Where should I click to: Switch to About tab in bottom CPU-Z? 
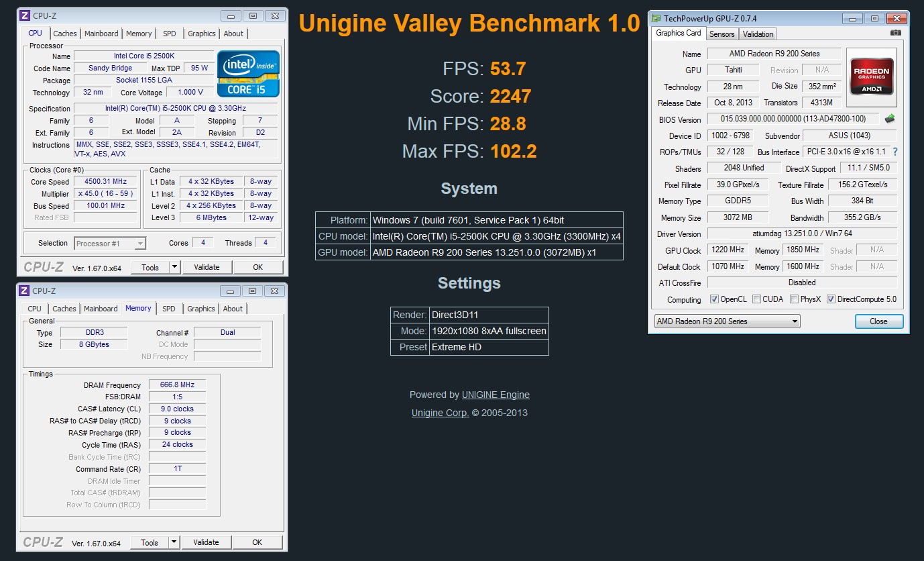point(233,309)
